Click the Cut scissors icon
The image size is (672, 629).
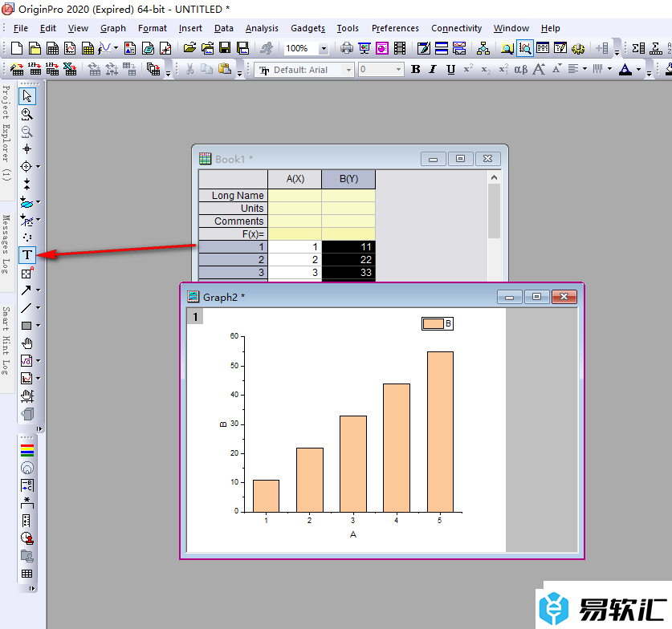pos(189,69)
